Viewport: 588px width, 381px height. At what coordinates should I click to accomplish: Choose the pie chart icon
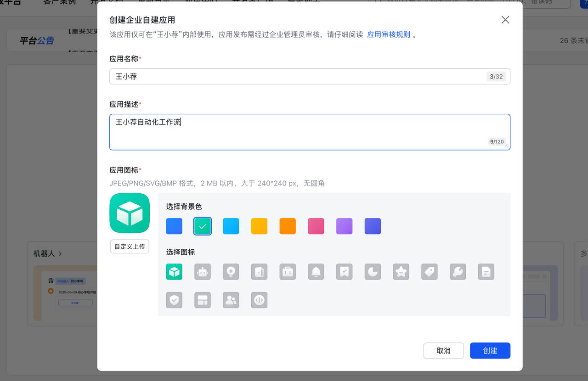pyautogui.click(x=373, y=272)
